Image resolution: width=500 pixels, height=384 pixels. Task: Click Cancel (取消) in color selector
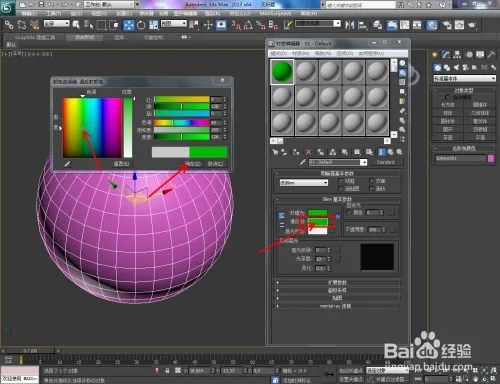(x=215, y=164)
